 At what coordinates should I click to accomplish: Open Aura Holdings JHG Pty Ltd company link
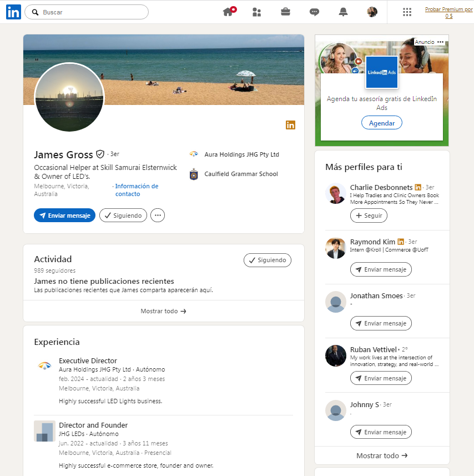(x=241, y=154)
